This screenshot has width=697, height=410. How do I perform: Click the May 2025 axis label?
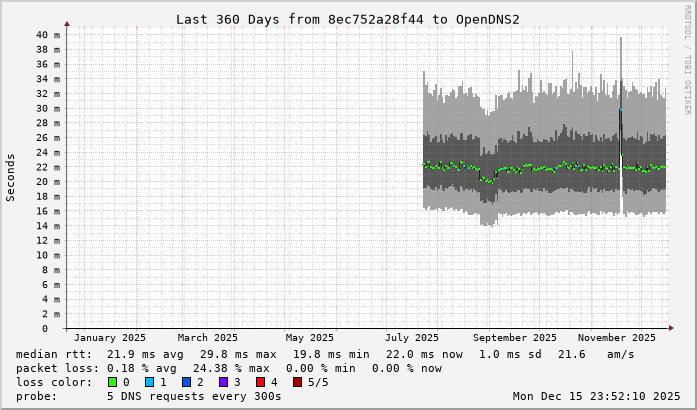[309, 338]
